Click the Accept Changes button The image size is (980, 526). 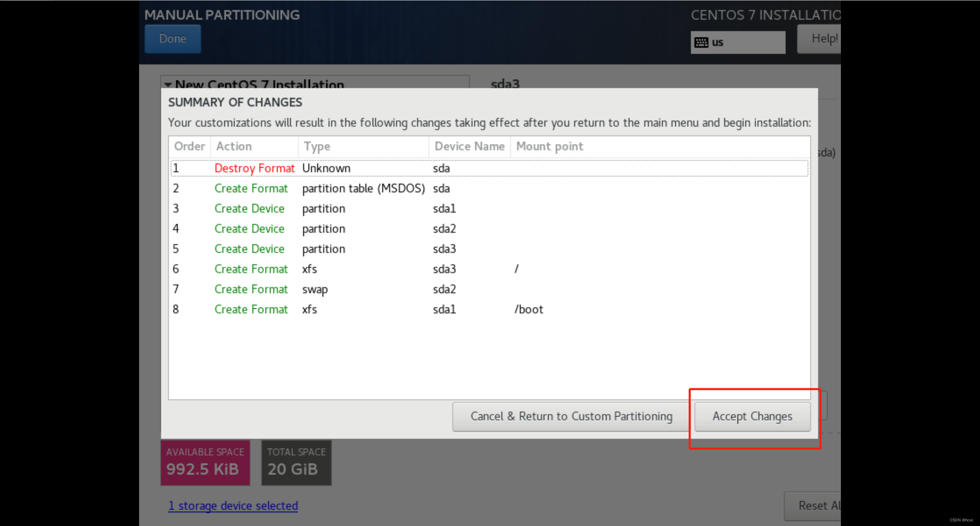pos(752,417)
